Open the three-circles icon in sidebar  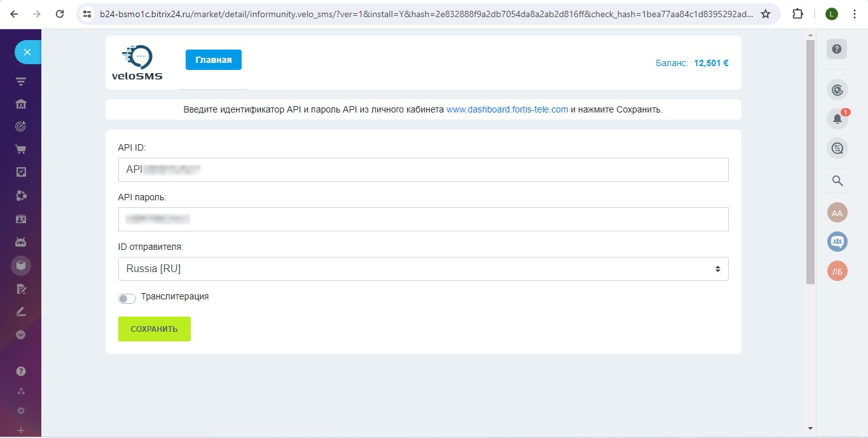pos(21,195)
